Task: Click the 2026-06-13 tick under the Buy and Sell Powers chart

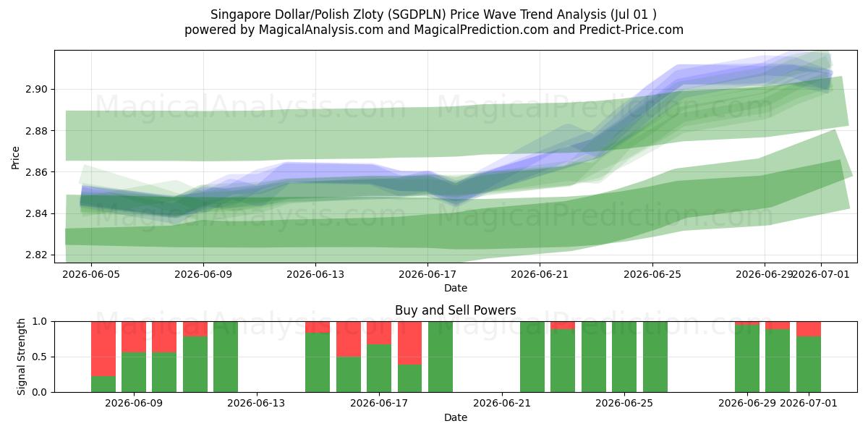Action: pyautogui.click(x=256, y=404)
